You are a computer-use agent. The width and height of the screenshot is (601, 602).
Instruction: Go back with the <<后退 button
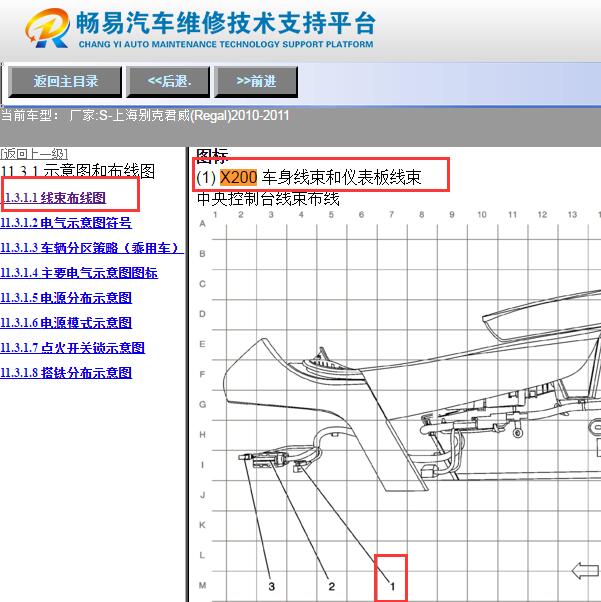(x=169, y=81)
